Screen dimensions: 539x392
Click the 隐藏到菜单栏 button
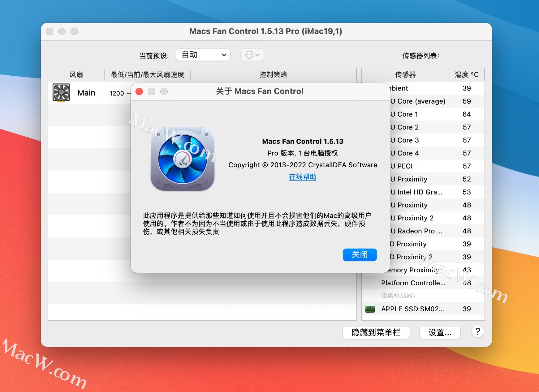point(376,332)
